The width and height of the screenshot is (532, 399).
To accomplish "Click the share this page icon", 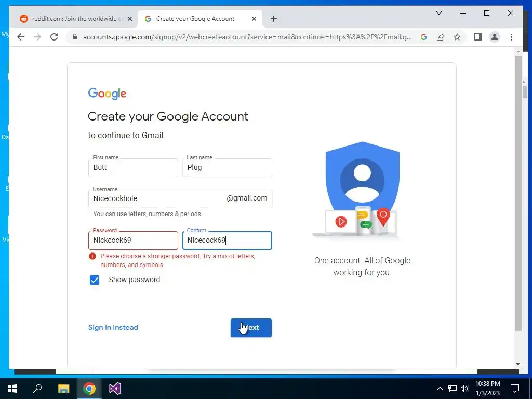I will pos(441,37).
